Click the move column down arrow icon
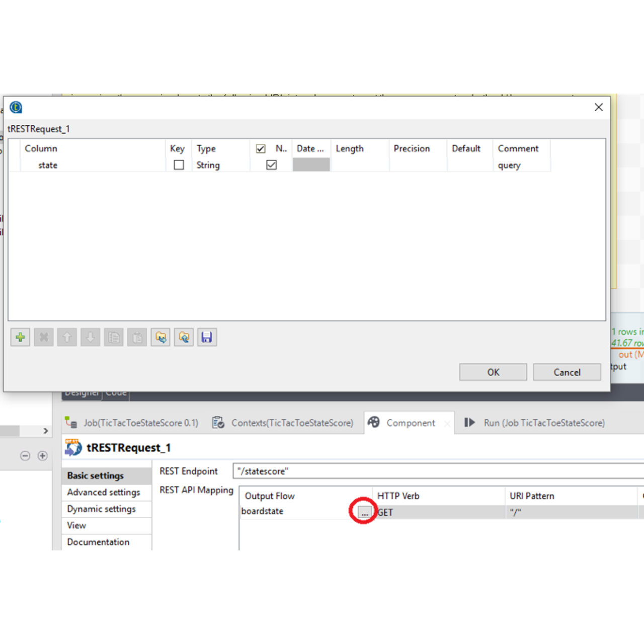Viewport: 644px width, 644px height. (90, 337)
